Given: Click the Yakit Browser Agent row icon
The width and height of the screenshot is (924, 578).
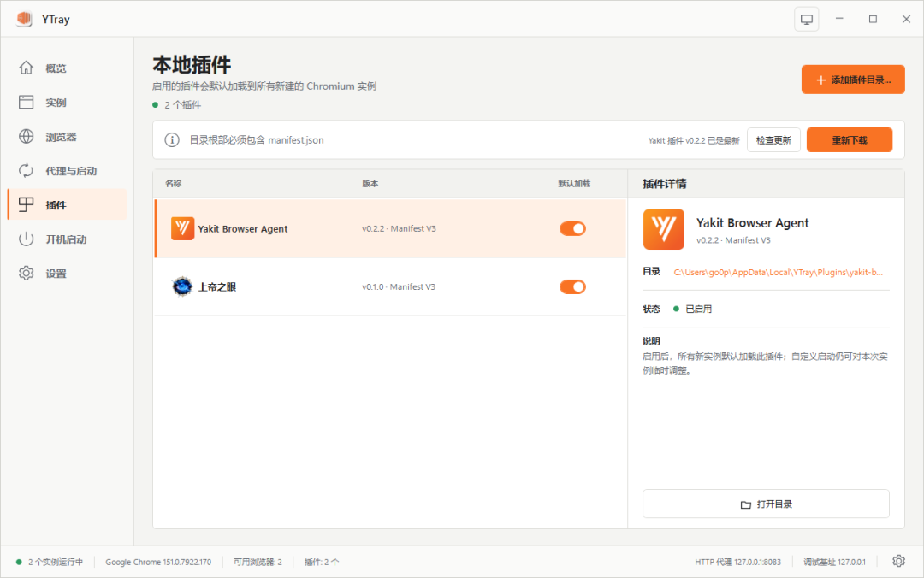Looking at the screenshot, I should click(x=183, y=228).
